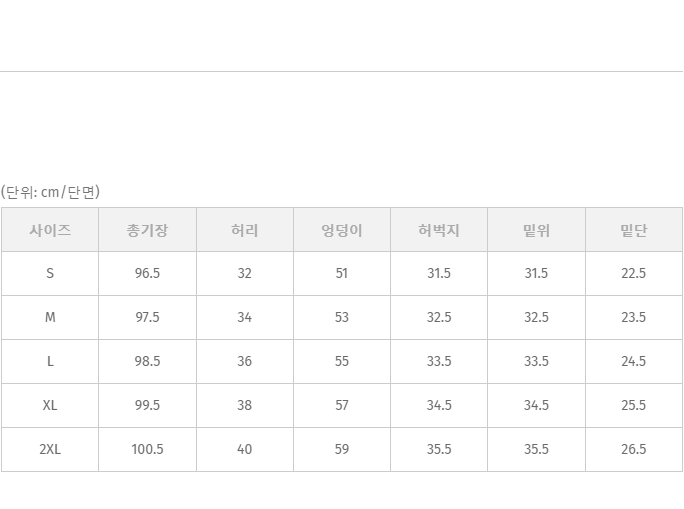Select the XL size row label
The height and width of the screenshot is (509, 684).
pos(50,405)
